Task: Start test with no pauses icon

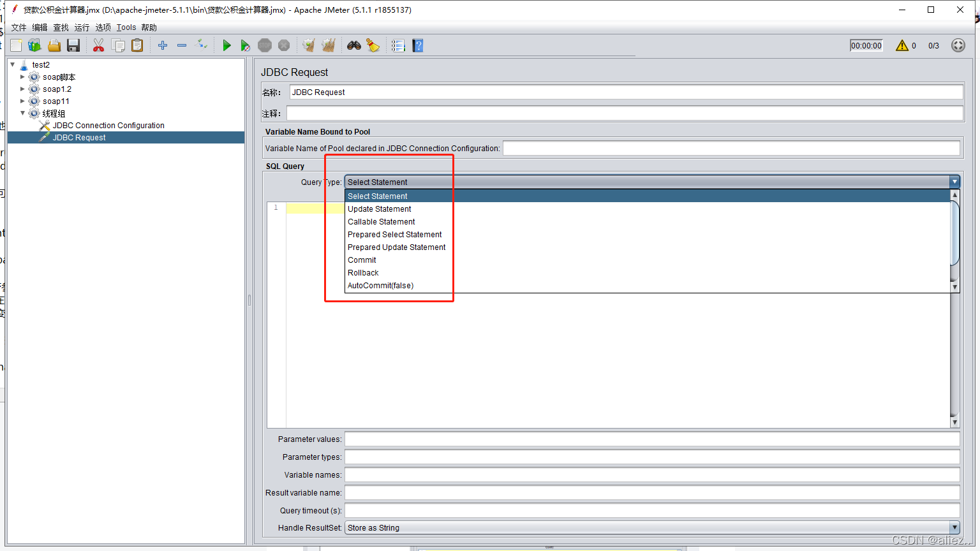Action: pyautogui.click(x=245, y=45)
